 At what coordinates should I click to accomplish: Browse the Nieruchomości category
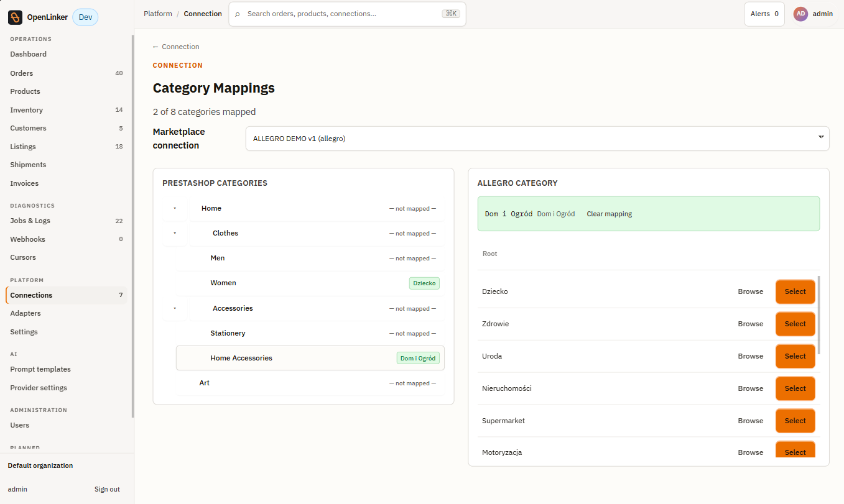click(x=750, y=388)
